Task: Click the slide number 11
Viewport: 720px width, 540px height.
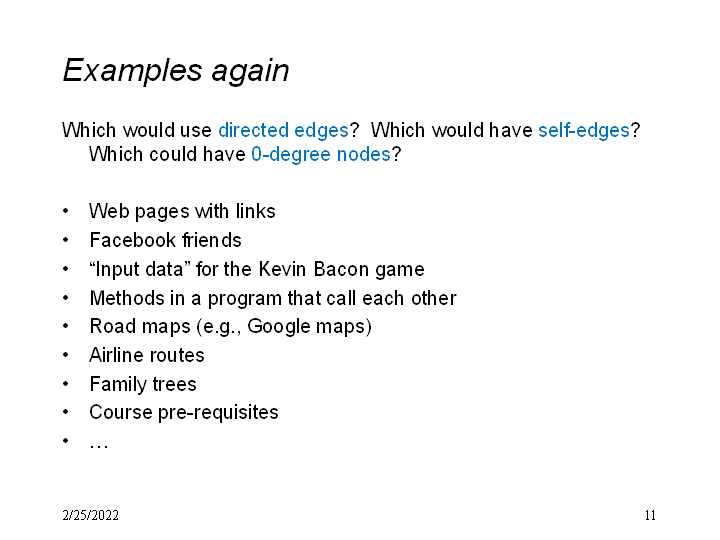Action: point(650,516)
